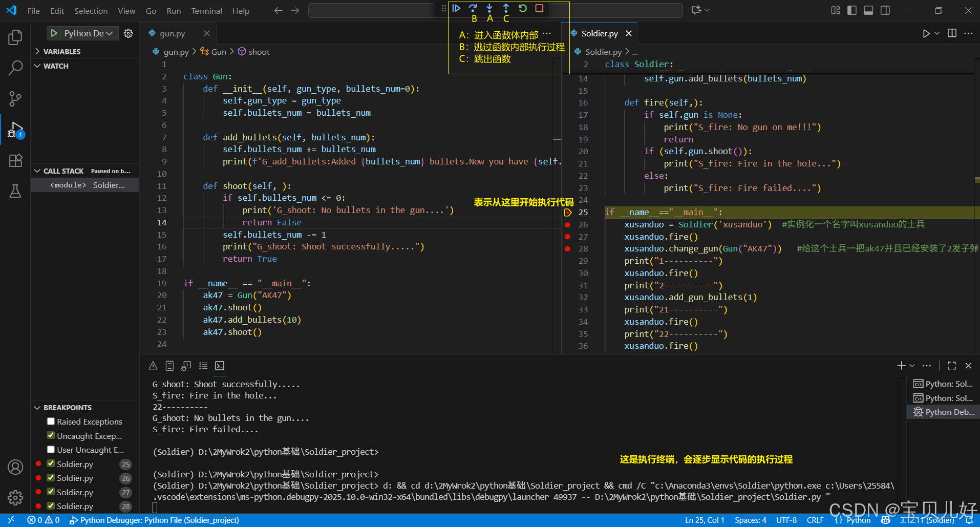Open run button dropdown arrow
Screen dimensions: 980x527
(937, 33)
